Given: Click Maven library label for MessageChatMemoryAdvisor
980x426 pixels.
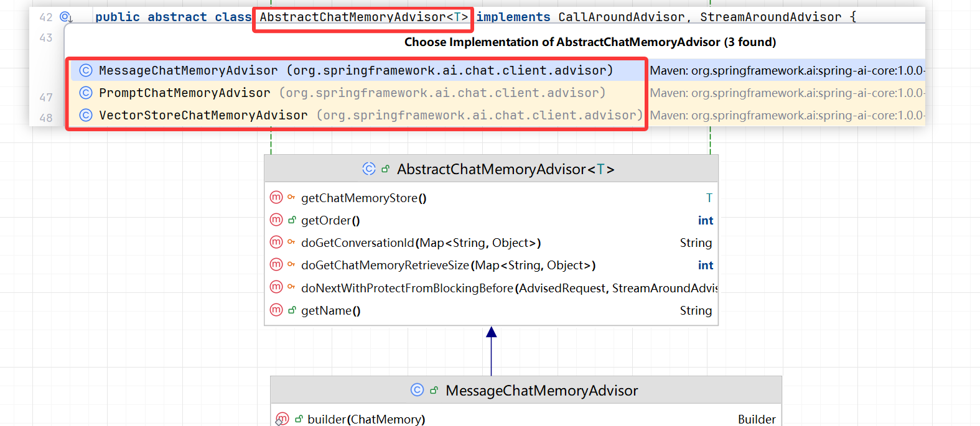Looking at the screenshot, I should (787, 70).
